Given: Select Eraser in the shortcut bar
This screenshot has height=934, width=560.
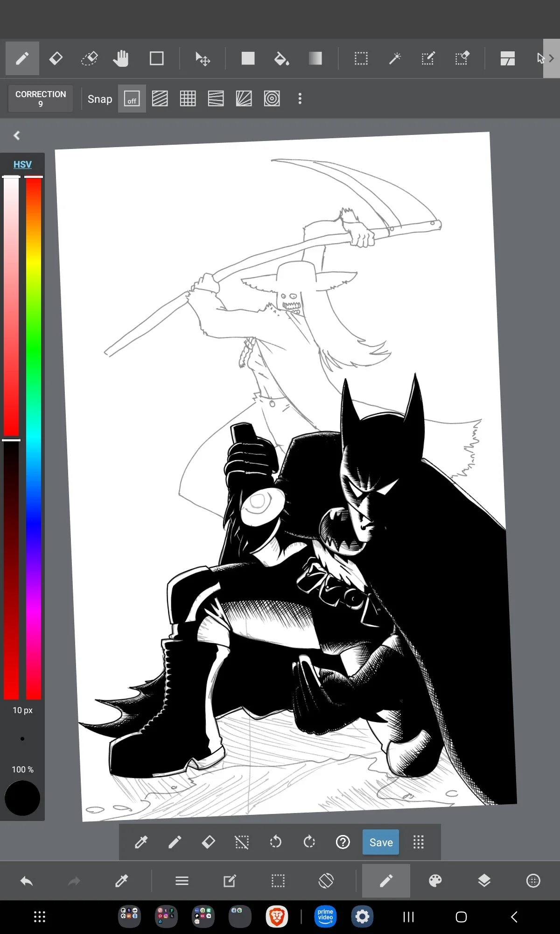Looking at the screenshot, I should click(x=209, y=842).
